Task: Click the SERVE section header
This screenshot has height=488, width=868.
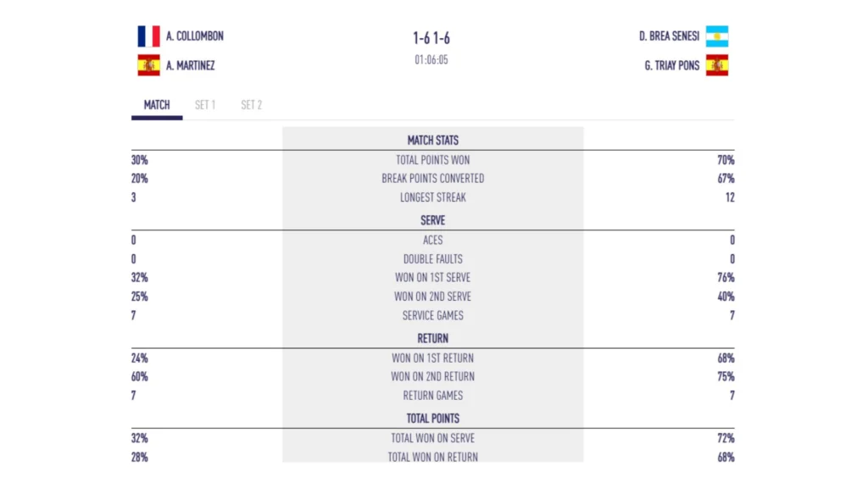Action: pos(432,219)
